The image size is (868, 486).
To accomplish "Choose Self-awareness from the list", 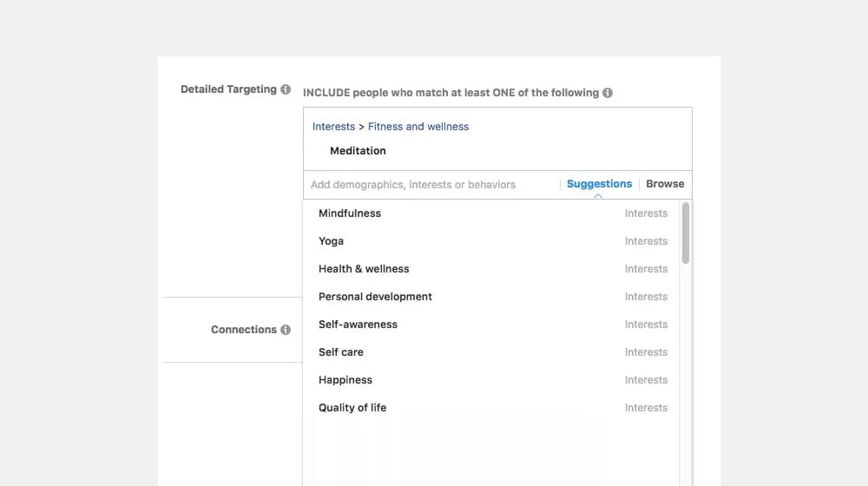I will pyautogui.click(x=358, y=325).
